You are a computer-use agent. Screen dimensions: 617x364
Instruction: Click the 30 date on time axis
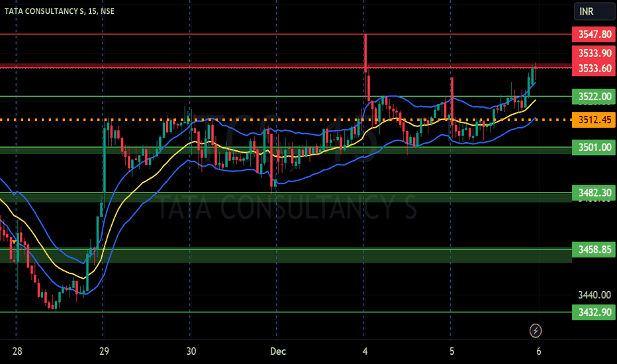[x=191, y=351]
